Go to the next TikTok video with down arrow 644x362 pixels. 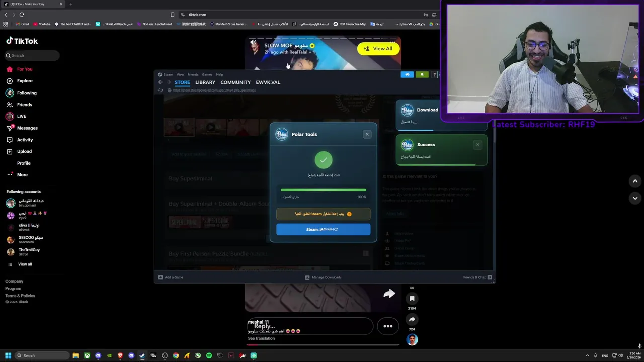click(x=635, y=198)
